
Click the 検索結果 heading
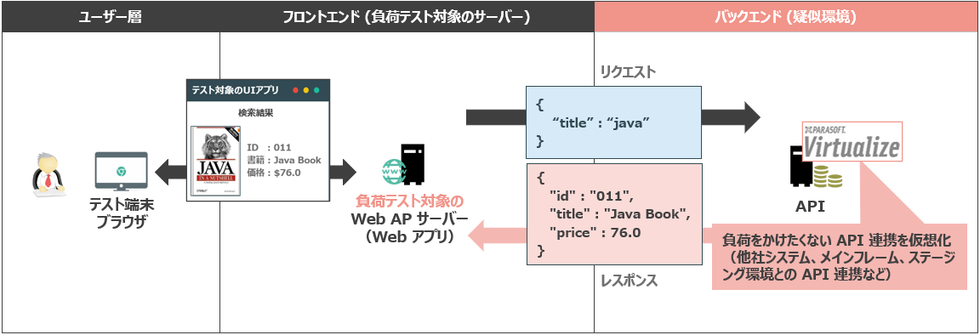255,113
